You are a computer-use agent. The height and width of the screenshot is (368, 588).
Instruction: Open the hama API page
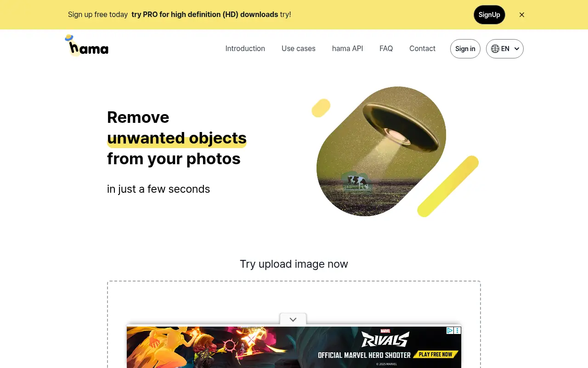pyautogui.click(x=347, y=49)
